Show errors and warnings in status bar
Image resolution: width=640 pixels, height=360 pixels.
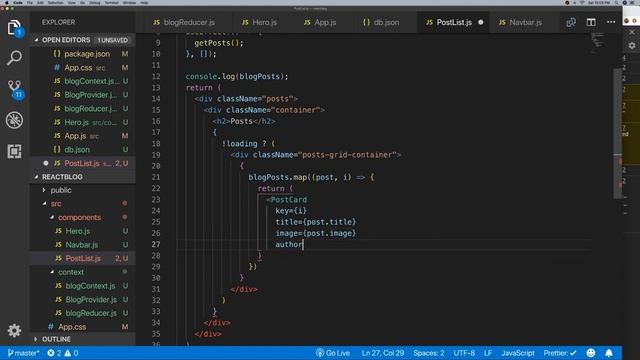(x=62, y=353)
